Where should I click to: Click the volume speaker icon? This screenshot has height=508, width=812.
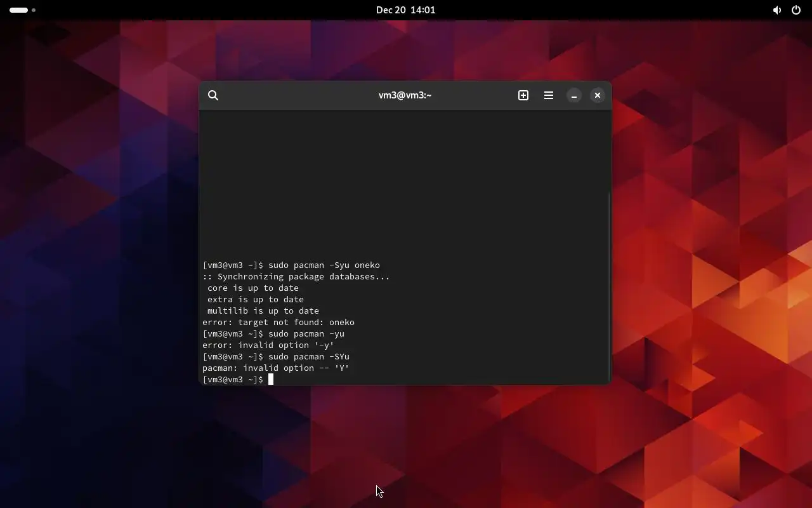pos(776,10)
